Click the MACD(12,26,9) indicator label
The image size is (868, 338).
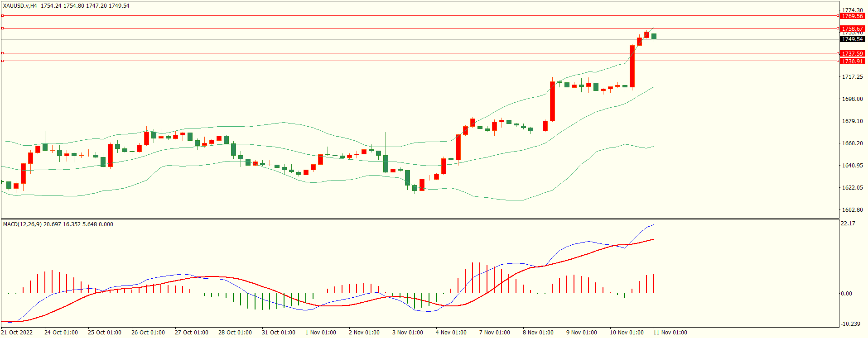pos(22,224)
